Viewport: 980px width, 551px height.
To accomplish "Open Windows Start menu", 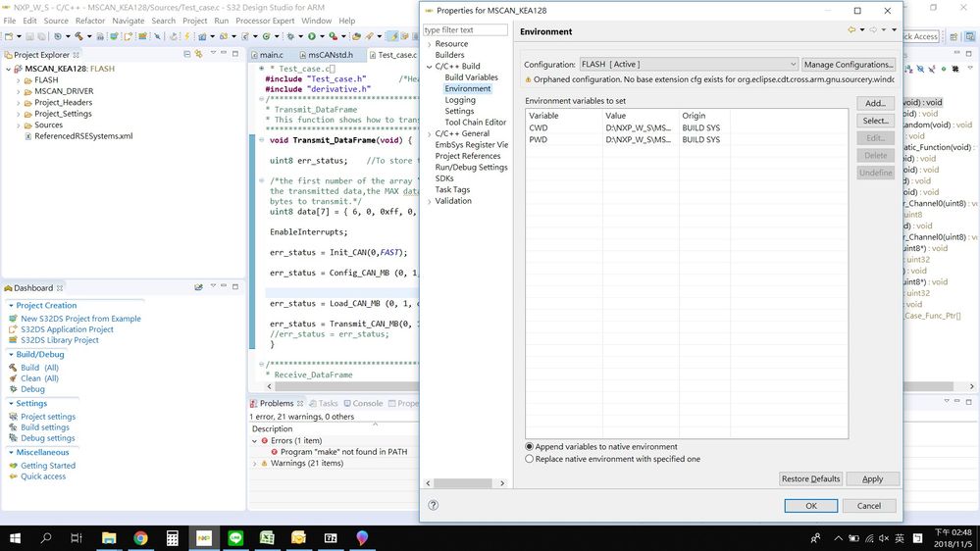I will click(15, 538).
